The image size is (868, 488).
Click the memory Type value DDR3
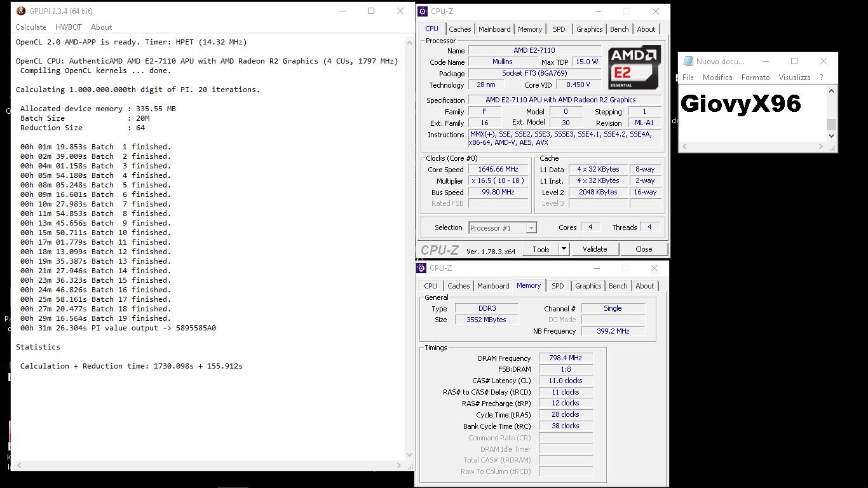(x=487, y=308)
